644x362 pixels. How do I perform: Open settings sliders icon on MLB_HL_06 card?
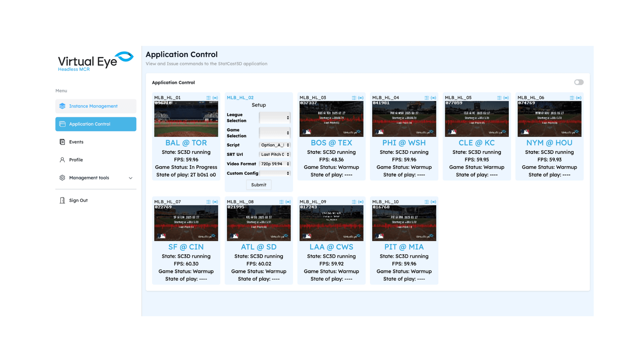click(x=572, y=98)
